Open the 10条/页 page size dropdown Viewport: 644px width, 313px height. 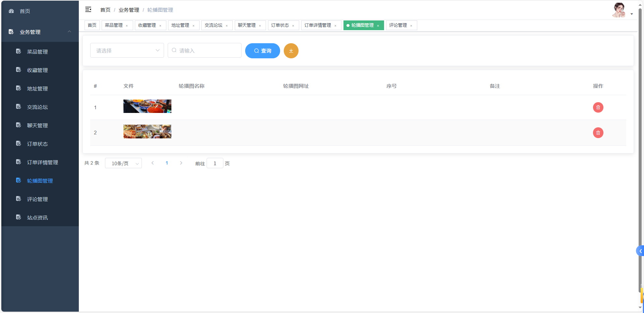click(x=123, y=163)
